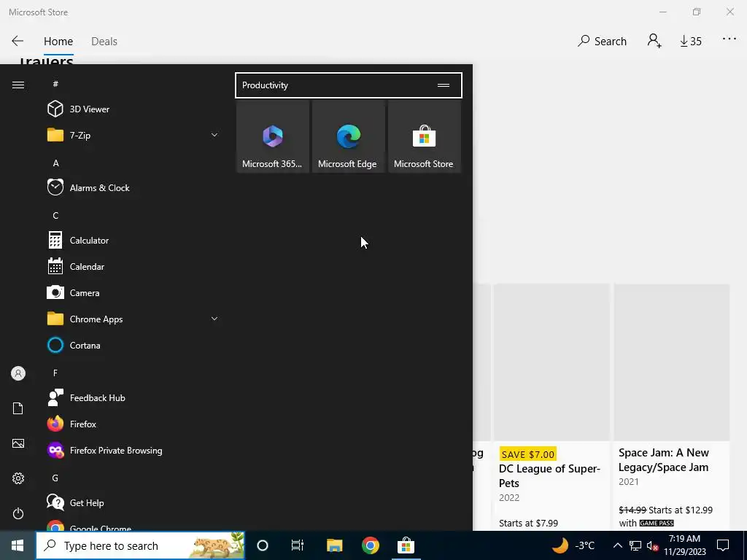Open Cortana circle on the taskbar
The width and height of the screenshot is (747, 560).
[263, 545]
